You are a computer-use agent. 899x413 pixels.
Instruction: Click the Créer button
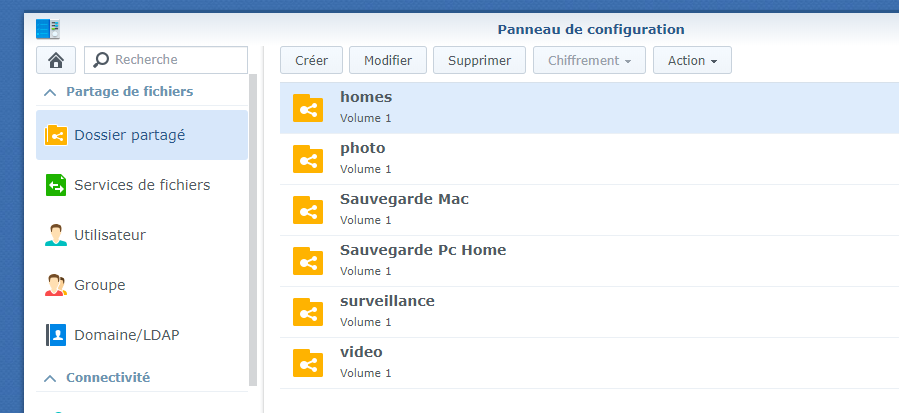311,60
